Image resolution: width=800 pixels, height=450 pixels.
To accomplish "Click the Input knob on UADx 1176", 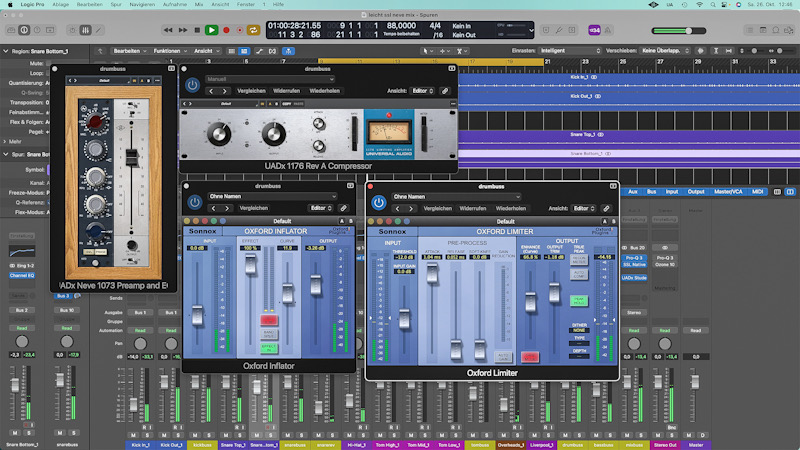I will (219, 134).
